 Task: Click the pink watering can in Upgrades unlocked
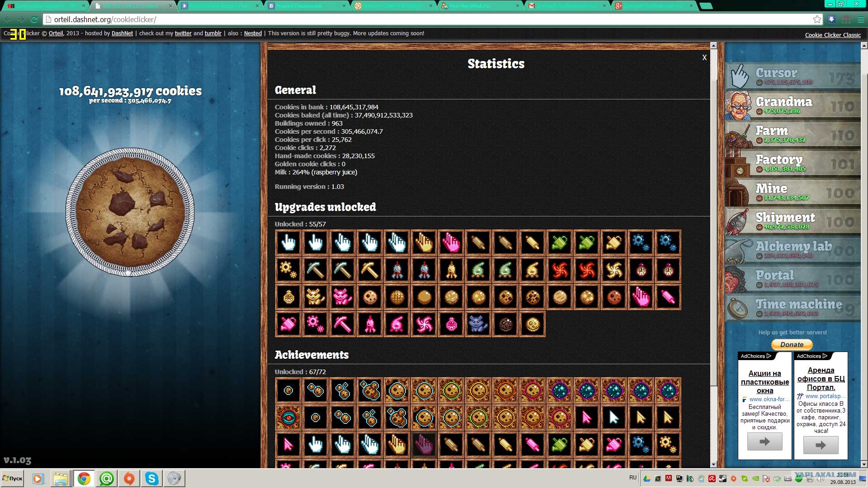pos(288,324)
